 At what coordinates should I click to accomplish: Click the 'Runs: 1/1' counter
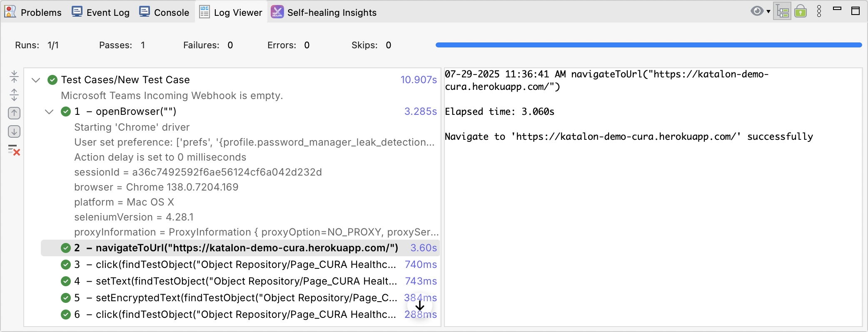coord(37,45)
